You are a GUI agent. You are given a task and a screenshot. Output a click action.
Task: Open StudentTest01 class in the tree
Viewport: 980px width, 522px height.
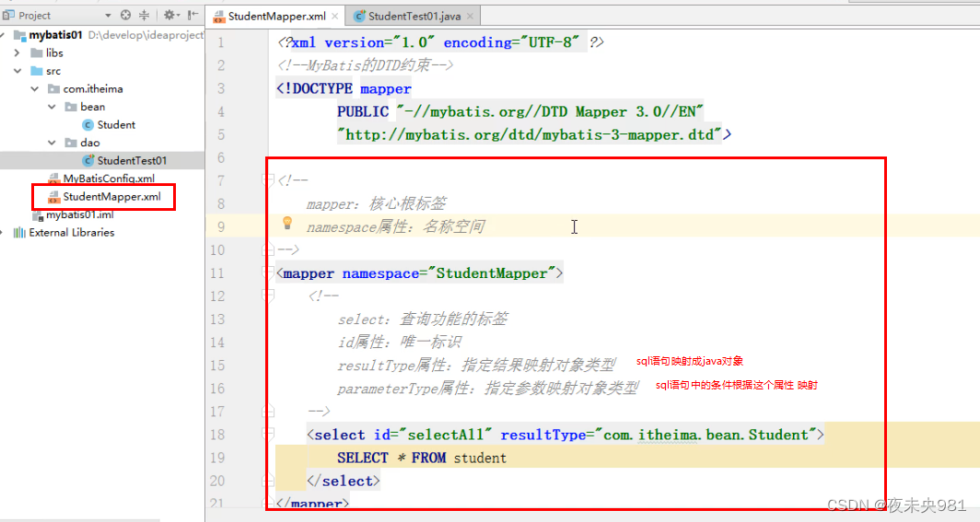pos(132,161)
